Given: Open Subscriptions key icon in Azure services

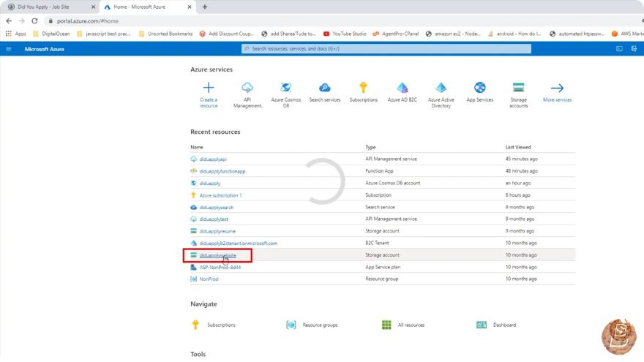Looking at the screenshot, I should tap(363, 88).
